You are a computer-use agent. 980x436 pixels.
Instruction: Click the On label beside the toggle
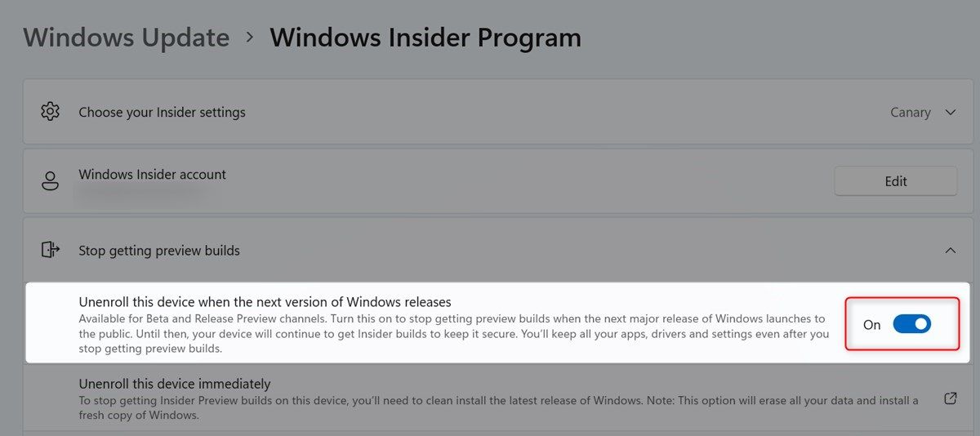tap(872, 325)
